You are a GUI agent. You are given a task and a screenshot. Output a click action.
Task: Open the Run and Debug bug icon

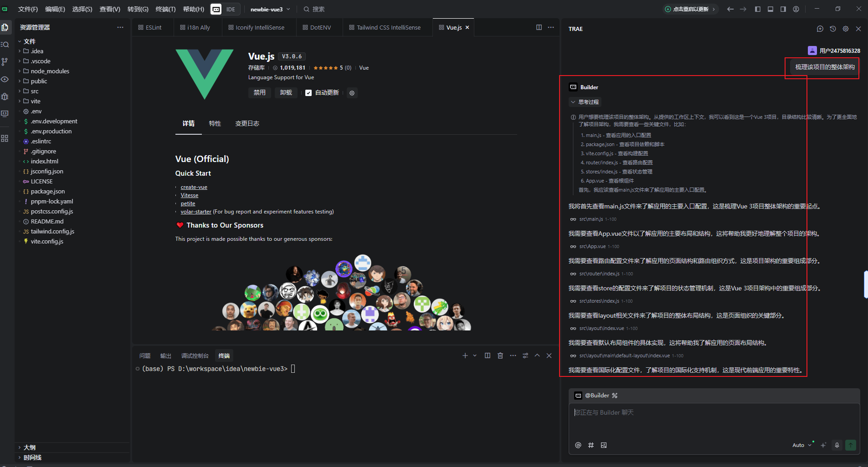tap(5, 96)
